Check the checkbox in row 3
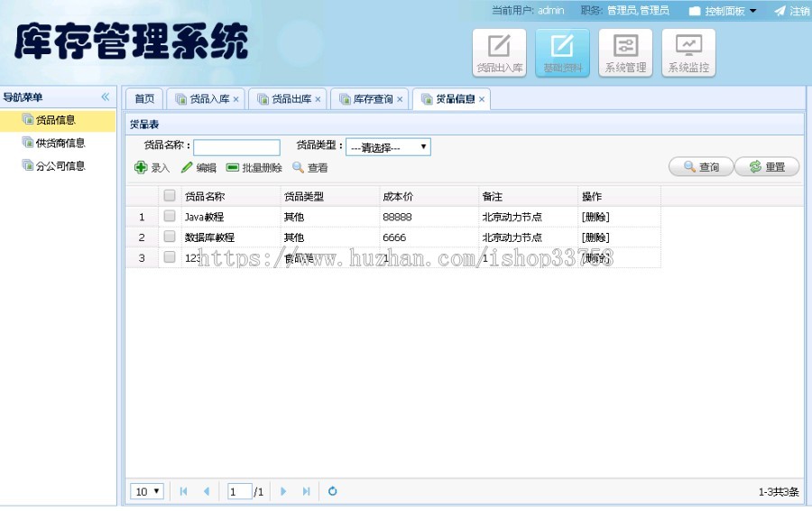 pyautogui.click(x=170, y=257)
